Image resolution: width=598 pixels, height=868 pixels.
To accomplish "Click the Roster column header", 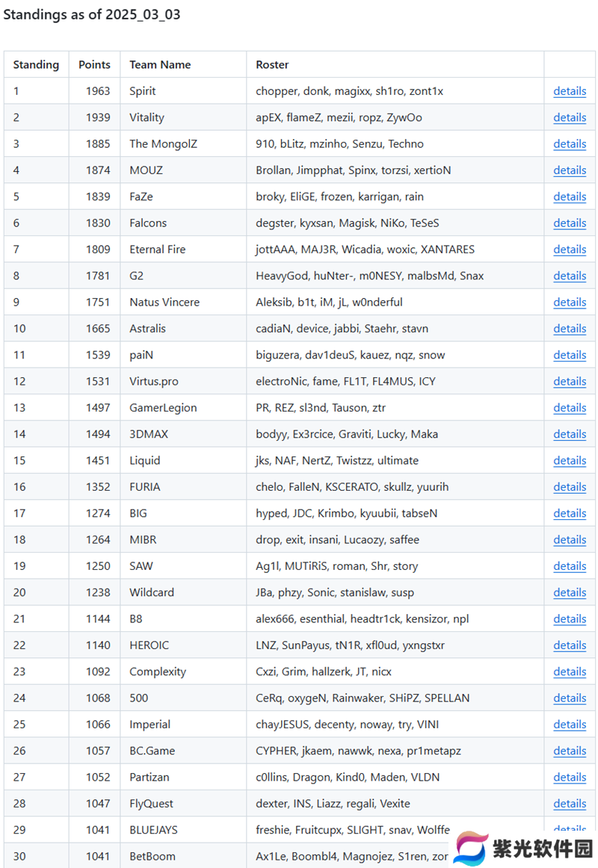I will point(272,65).
